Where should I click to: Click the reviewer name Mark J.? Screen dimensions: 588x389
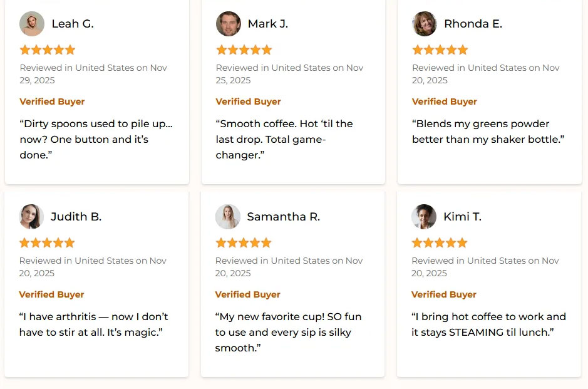tap(268, 24)
